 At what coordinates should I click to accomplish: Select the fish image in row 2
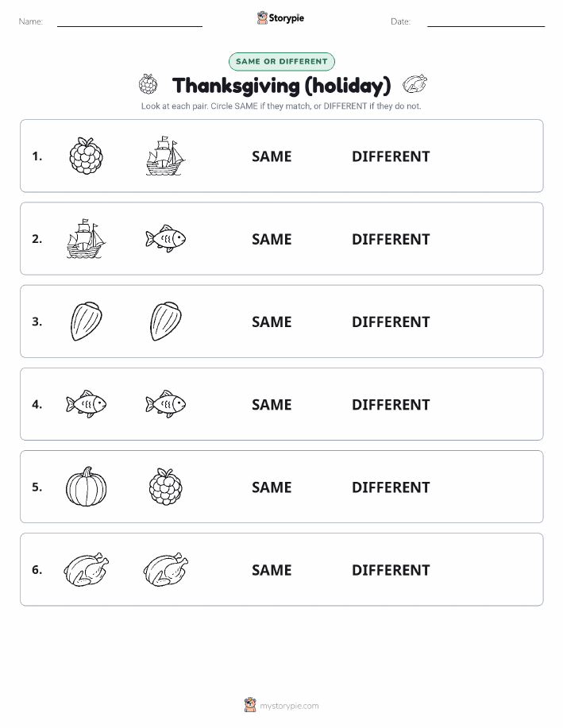[x=165, y=239]
